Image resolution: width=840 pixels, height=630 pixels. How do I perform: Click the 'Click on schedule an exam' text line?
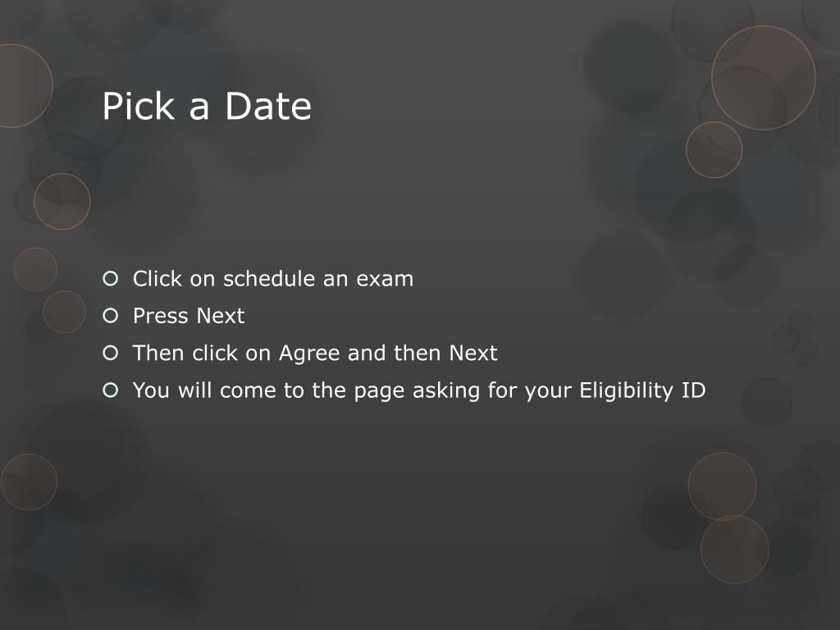[273, 279]
